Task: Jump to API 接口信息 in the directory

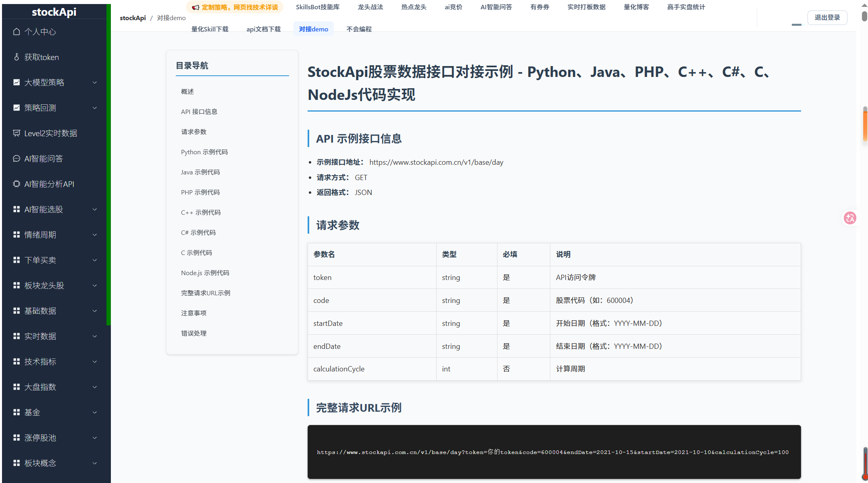Action: (x=199, y=112)
